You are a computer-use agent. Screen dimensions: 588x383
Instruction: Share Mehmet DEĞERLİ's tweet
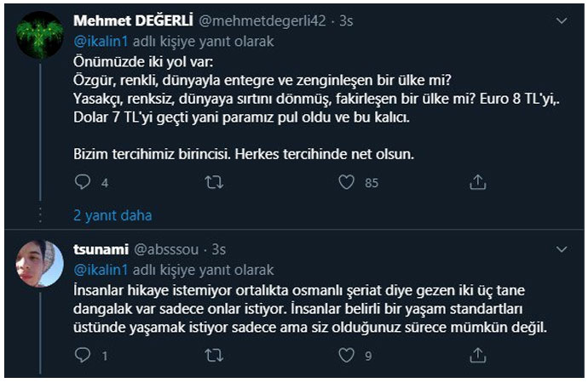pyautogui.click(x=478, y=182)
